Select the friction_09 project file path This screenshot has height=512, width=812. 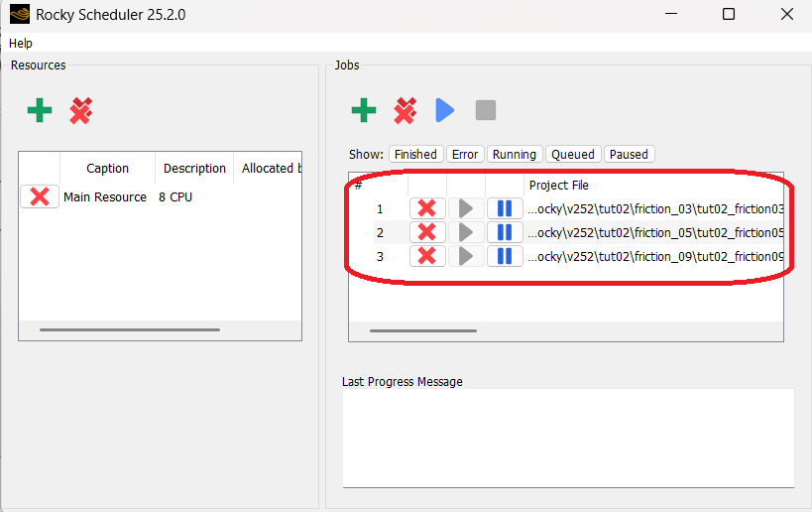click(x=655, y=257)
